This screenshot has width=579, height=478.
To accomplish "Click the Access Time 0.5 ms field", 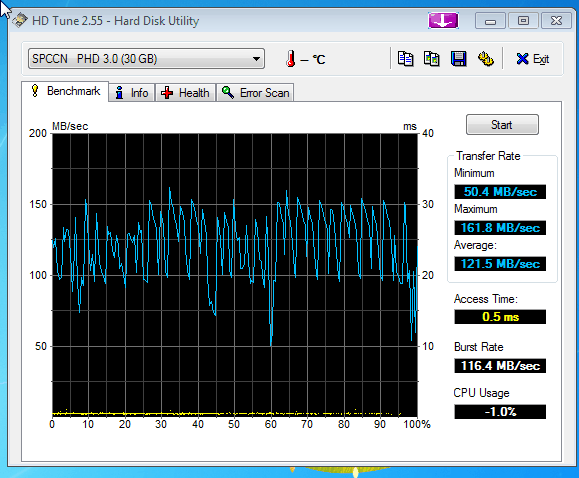I will pyautogui.click(x=500, y=317).
